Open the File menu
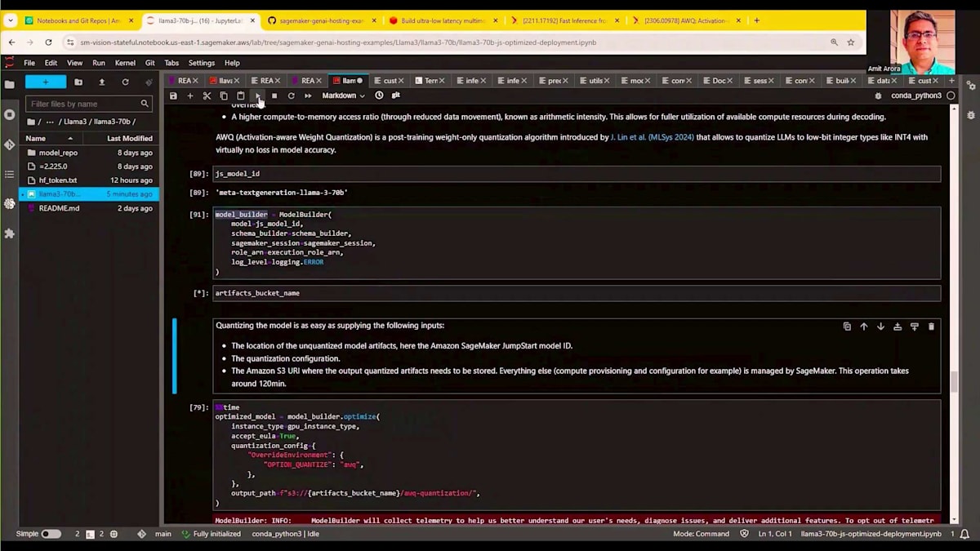The width and height of the screenshot is (980, 551). 29,63
